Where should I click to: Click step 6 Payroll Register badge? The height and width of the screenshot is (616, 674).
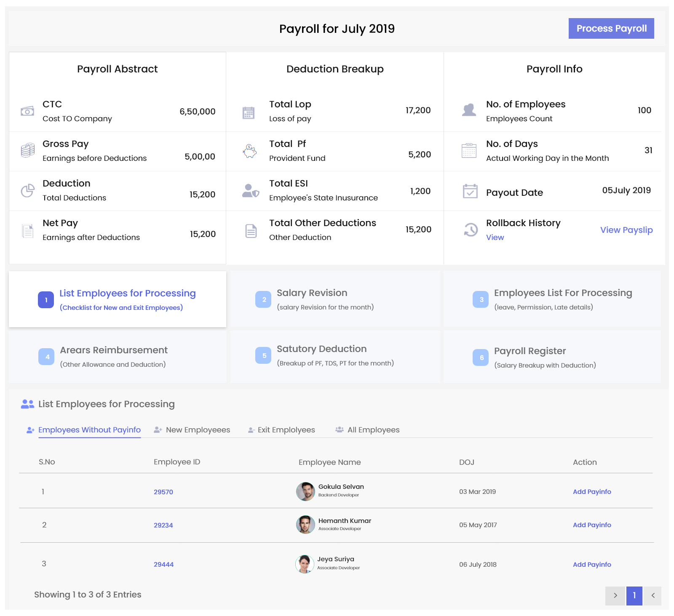tap(481, 357)
